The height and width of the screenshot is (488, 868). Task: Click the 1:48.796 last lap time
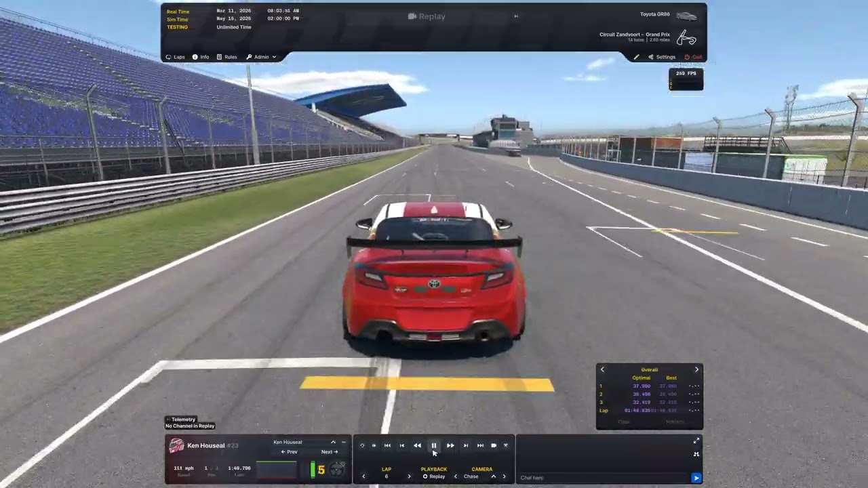(239, 468)
